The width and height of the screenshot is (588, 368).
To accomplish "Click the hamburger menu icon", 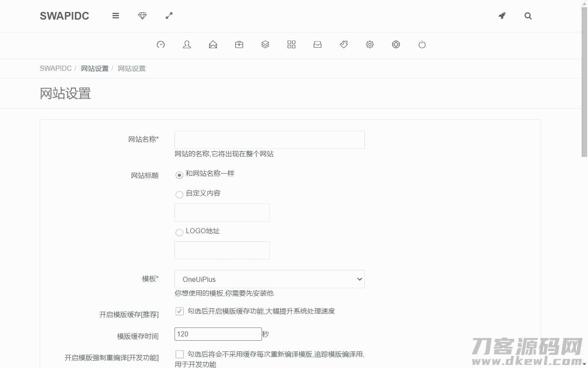I will pos(116,16).
